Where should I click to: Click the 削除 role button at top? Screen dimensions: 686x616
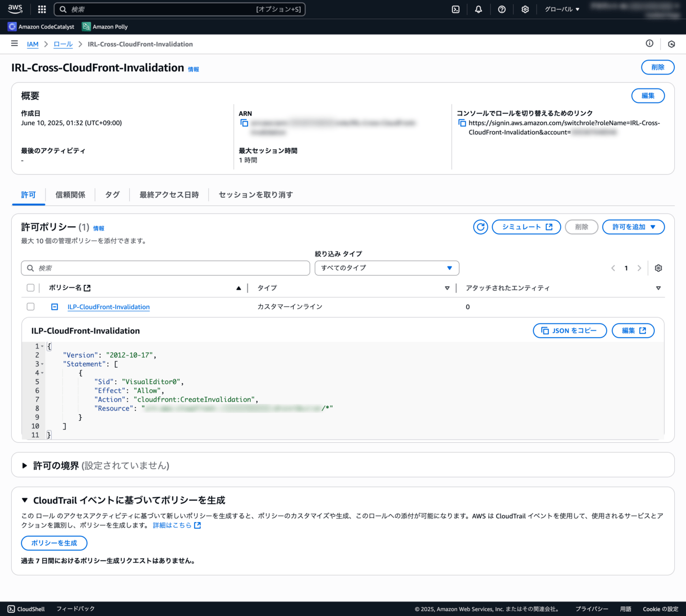[x=658, y=67]
